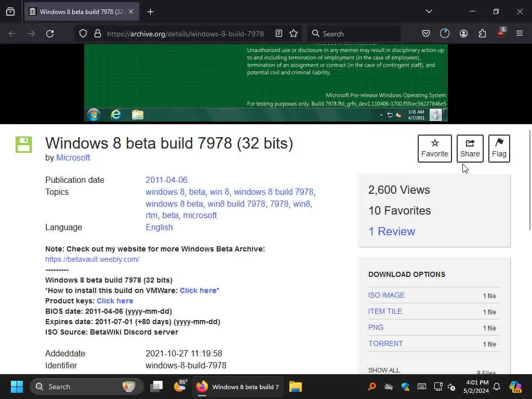Close the Windows 8 beta build tab
The height and width of the screenshot is (399, 532).
point(131,12)
